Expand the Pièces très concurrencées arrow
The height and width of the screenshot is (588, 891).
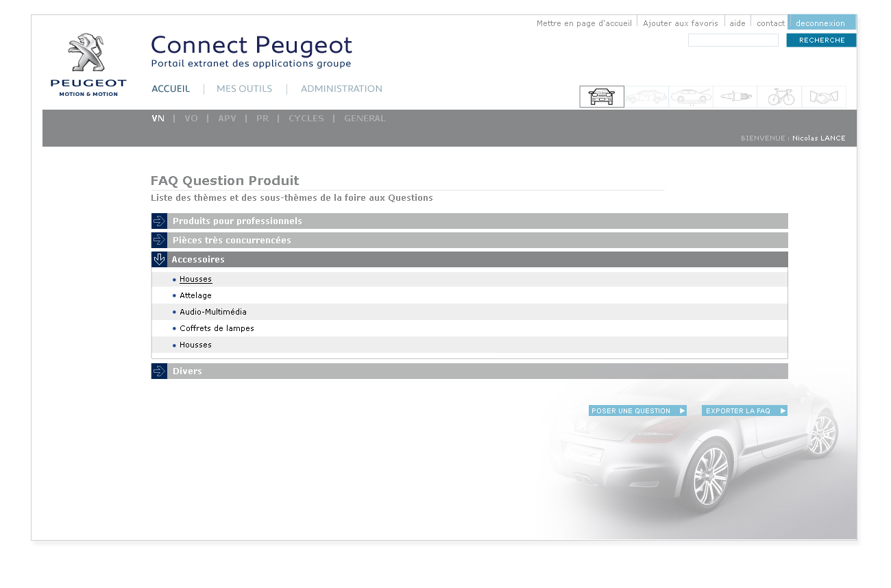point(159,241)
